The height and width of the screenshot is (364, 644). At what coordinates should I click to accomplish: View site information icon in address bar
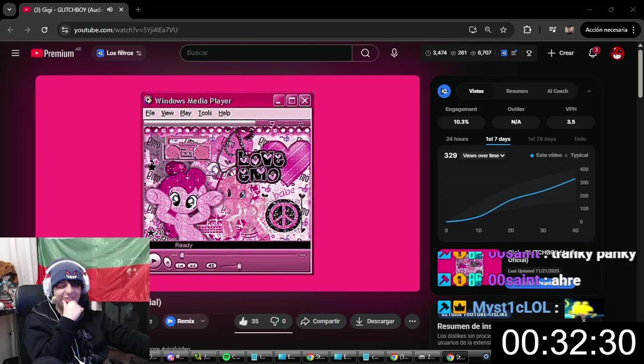click(65, 30)
